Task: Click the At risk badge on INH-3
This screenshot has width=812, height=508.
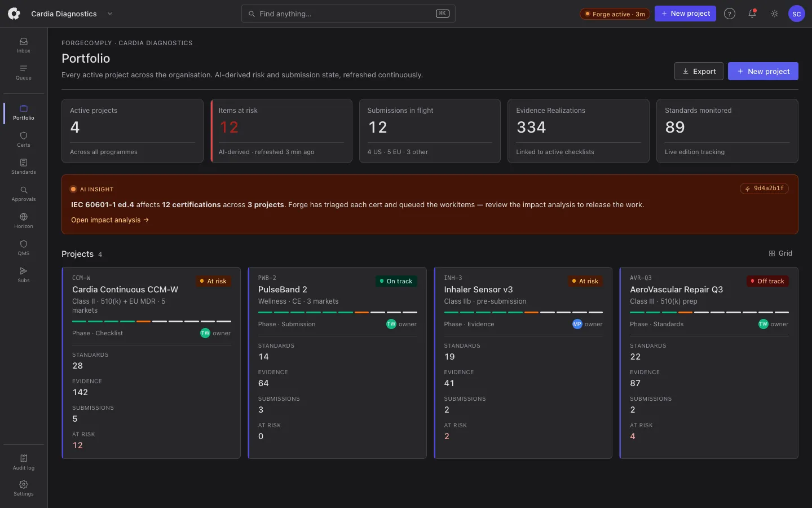Action: (585, 281)
